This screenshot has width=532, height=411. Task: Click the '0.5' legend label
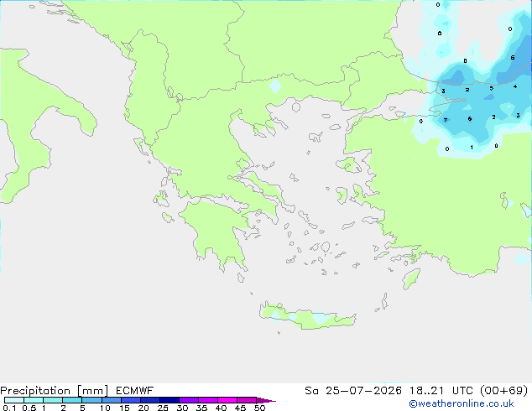click(29, 408)
